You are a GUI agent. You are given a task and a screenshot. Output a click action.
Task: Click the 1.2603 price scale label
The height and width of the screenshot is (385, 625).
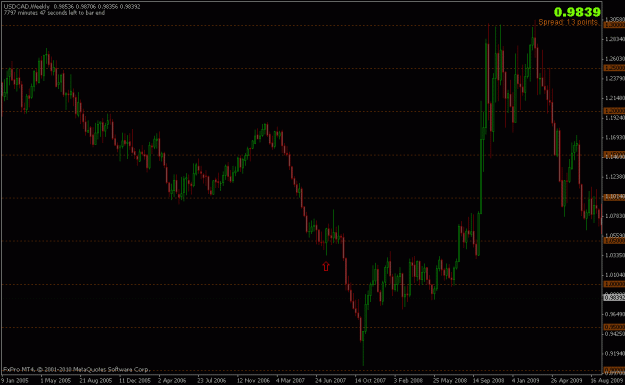click(615, 59)
